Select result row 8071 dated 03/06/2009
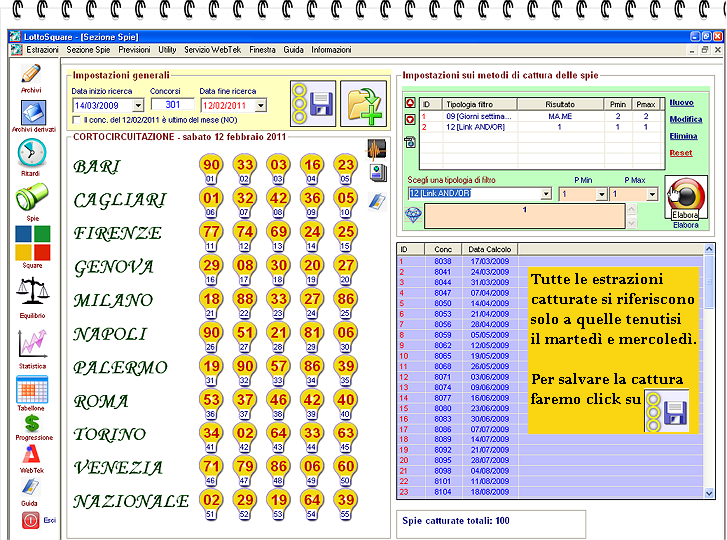 coord(550,377)
